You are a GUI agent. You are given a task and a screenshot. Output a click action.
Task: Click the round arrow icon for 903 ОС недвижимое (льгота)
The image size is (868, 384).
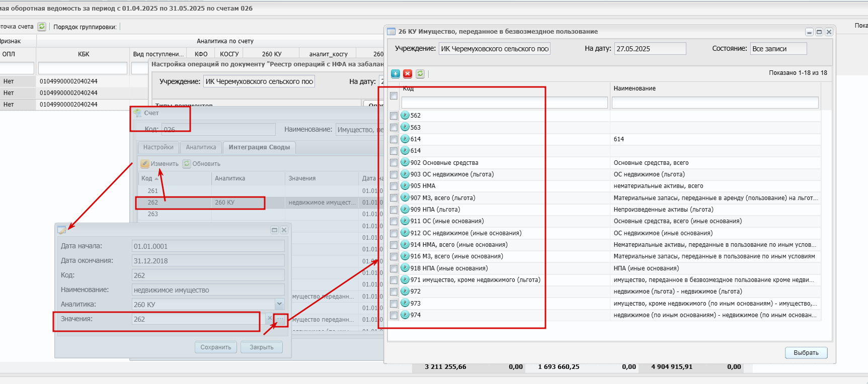click(405, 174)
